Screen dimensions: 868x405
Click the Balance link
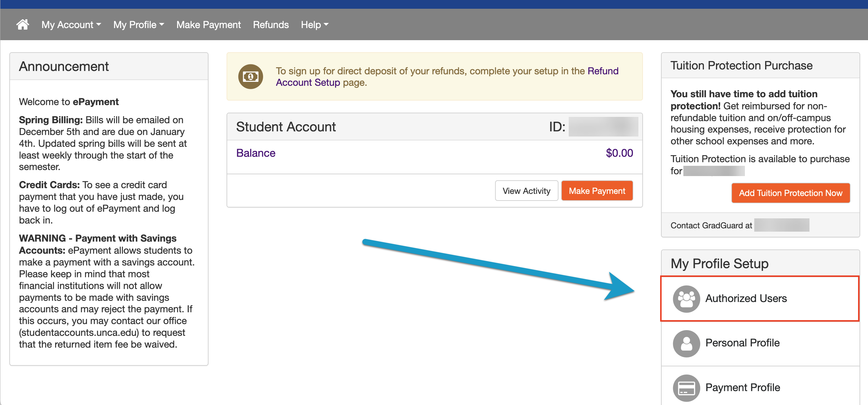tap(256, 153)
